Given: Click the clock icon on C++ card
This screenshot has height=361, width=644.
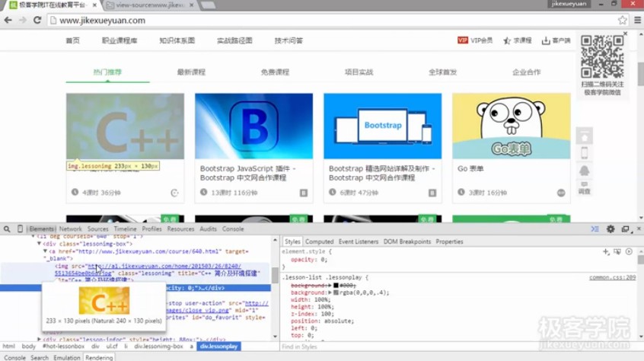Looking at the screenshot, I should 75,192.
